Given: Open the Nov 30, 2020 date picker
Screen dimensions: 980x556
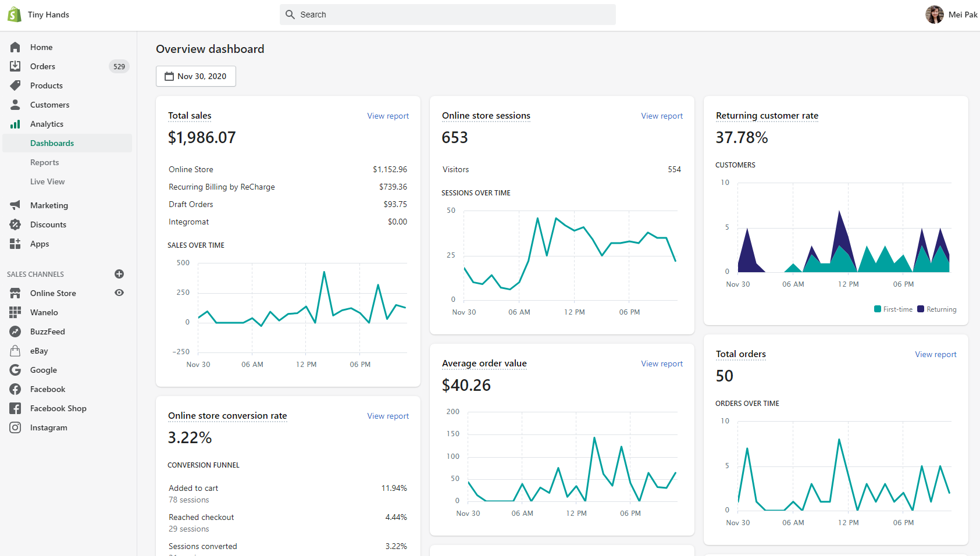Looking at the screenshot, I should pyautogui.click(x=196, y=76).
